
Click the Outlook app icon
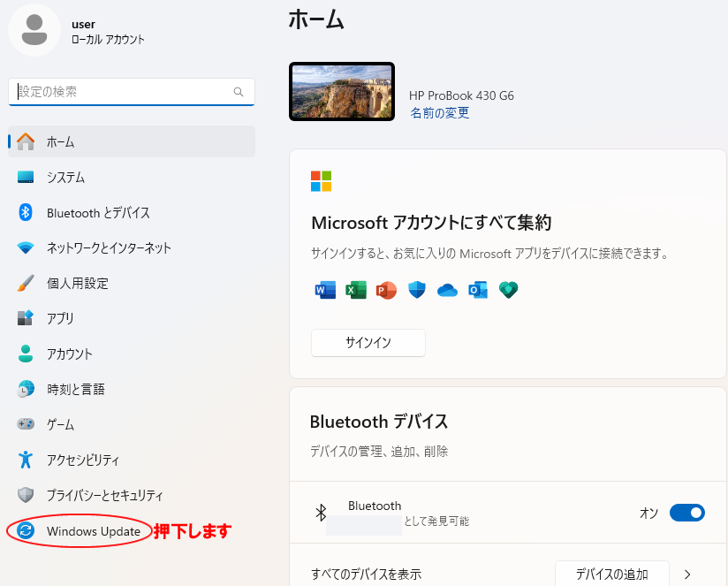tap(478, 290)
